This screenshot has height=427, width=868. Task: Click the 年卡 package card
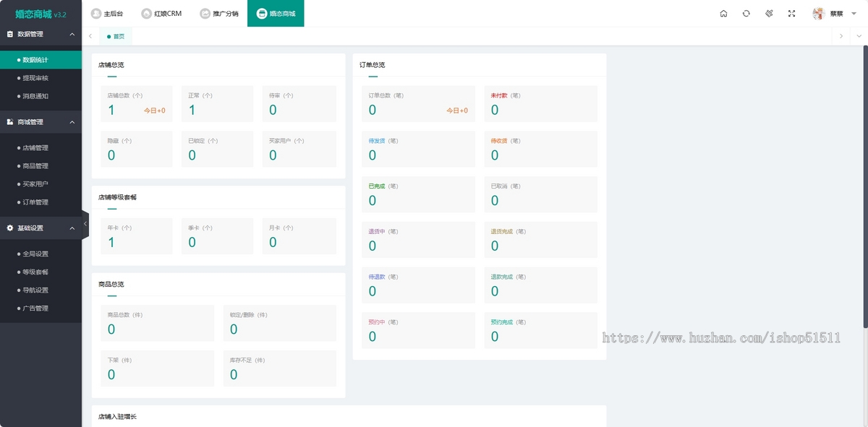(x=137, y=236)
